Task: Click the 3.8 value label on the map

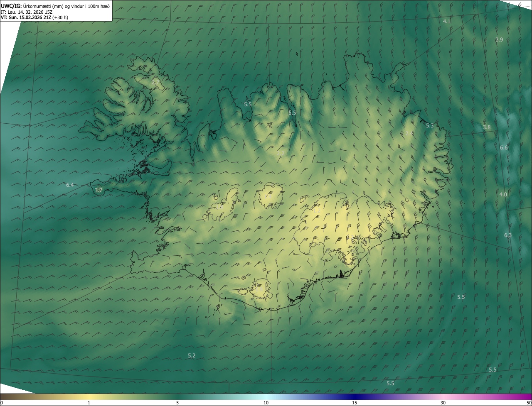Action: (x=487, y=127)
